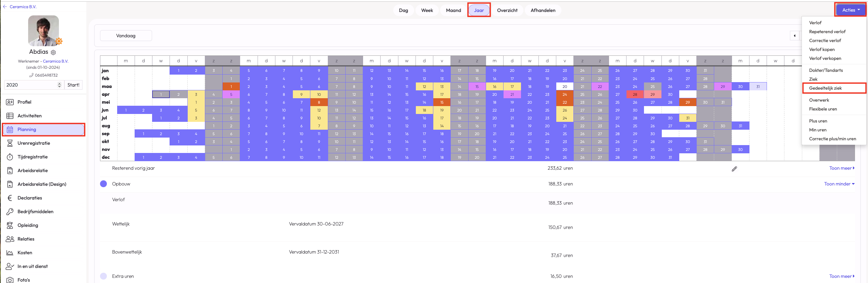Click the Foto's camera icon
Screen dimensions: 868x283
[x=10, y=280]
